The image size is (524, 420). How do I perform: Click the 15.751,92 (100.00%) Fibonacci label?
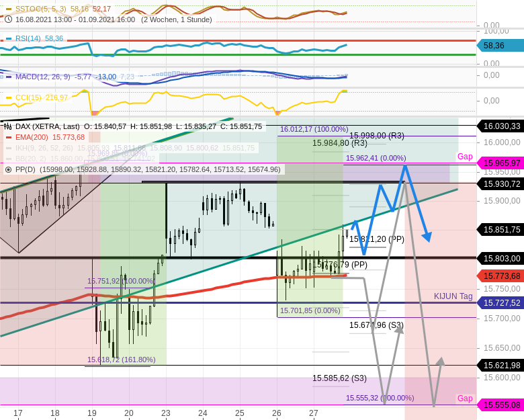pyautogui.click(x=121, y=281)
